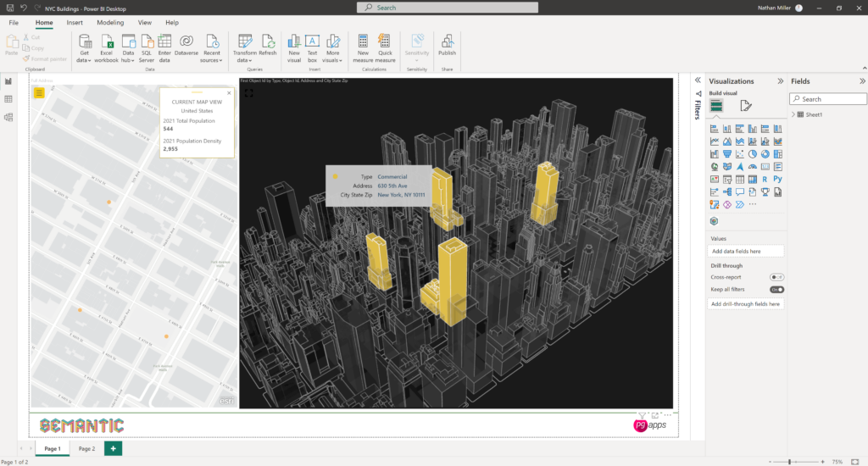Switch to Page 2 tab
The height and width of the screenshot is (466, 868).
point(86,448)
